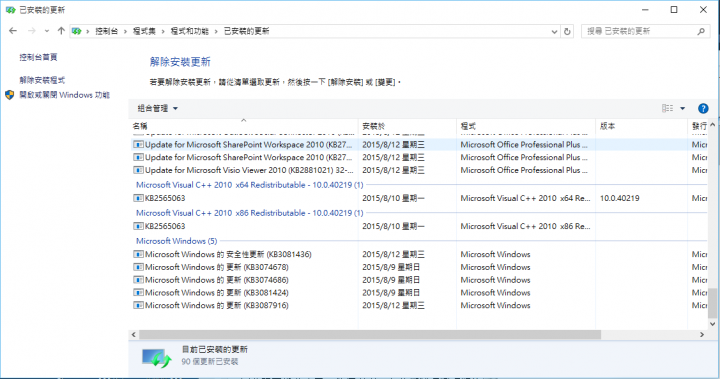Click the shield icon for Windows features
The image size is (720, 379).
[x=10, y=95]
